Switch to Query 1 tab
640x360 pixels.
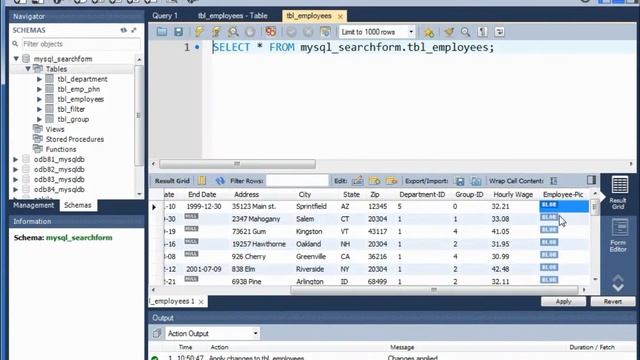[165, 16]
